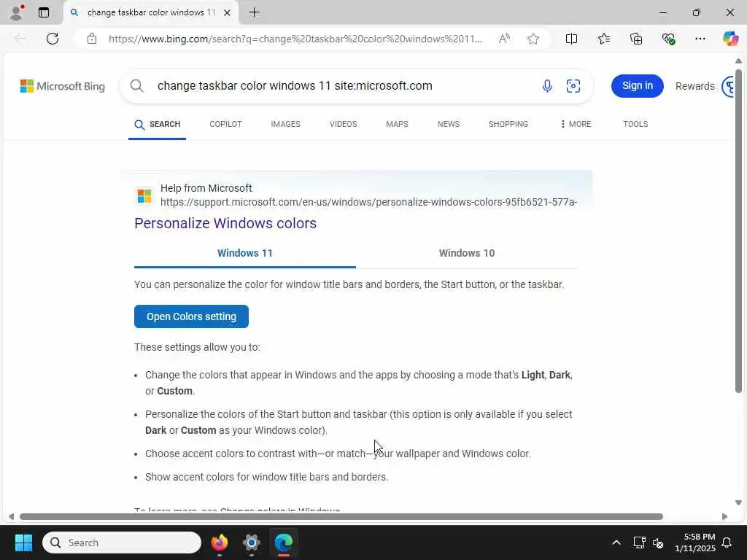Switch to the SHOPPING tab

508,124
